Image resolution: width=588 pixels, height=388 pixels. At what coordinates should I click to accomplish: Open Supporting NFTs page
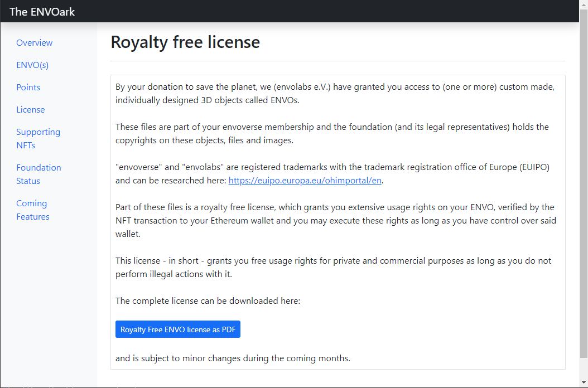click(38, 138)
